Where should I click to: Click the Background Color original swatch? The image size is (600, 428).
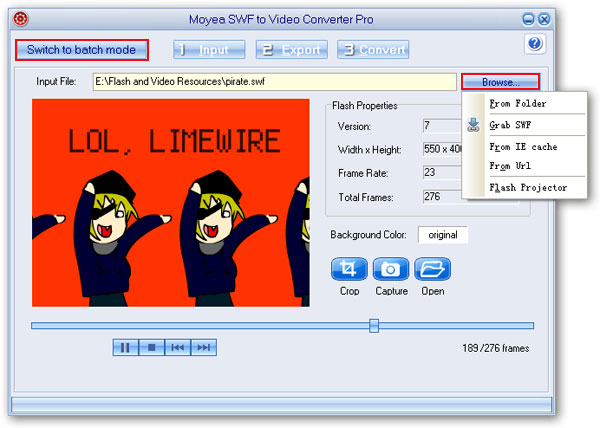tap(443, 234)
